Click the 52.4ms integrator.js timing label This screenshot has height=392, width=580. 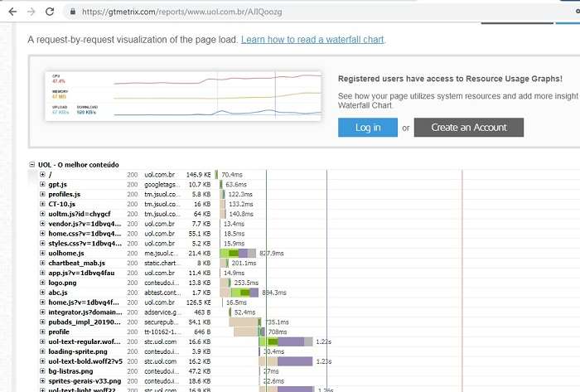[244, 312]
